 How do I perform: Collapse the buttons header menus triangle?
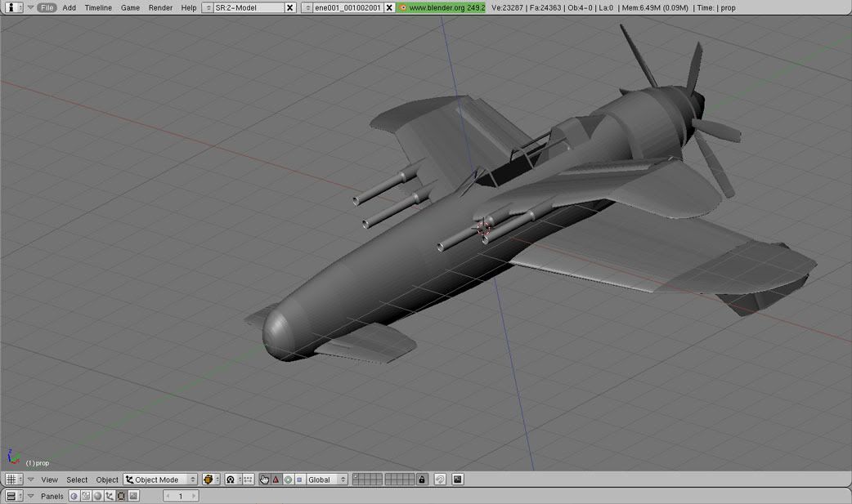tap(30, 496)
